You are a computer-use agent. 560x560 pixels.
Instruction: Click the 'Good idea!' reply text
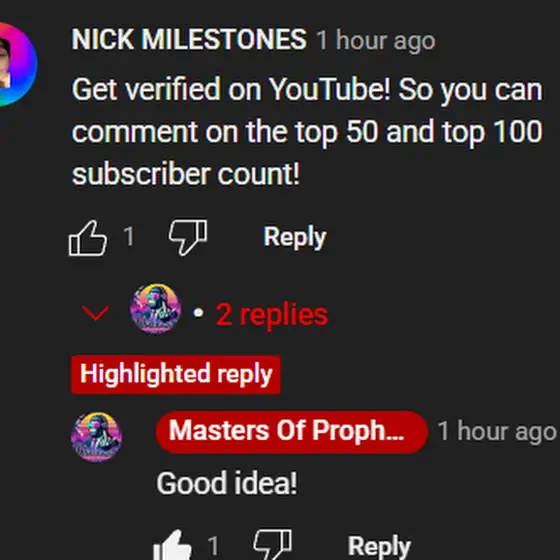click(x=227, y=483)
